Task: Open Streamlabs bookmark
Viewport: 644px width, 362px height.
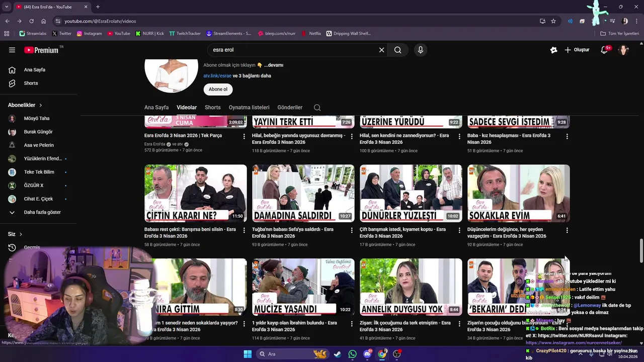Action: (x=33, y=33)
